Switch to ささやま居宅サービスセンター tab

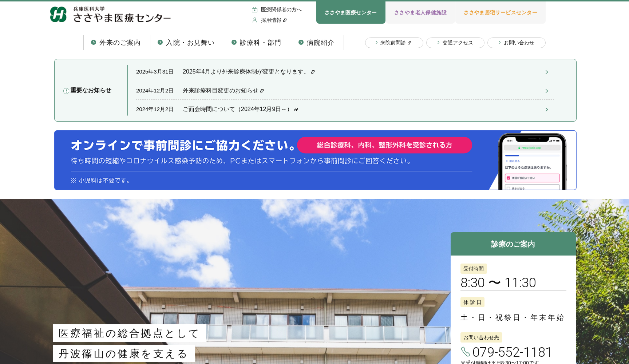[x=500, y=12]
